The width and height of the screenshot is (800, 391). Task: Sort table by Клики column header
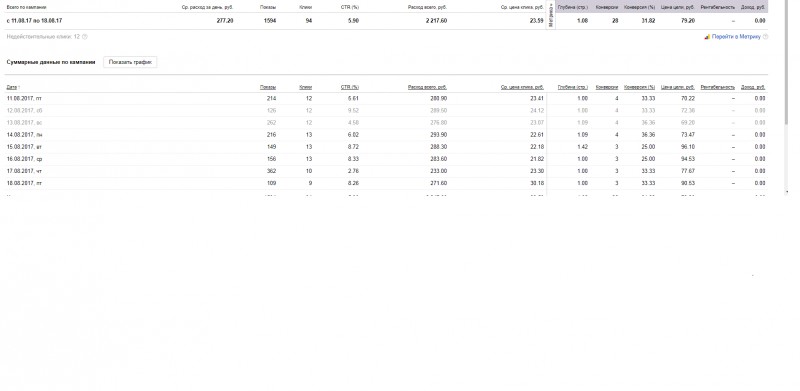pyautogui.click(x=306, y=87)
